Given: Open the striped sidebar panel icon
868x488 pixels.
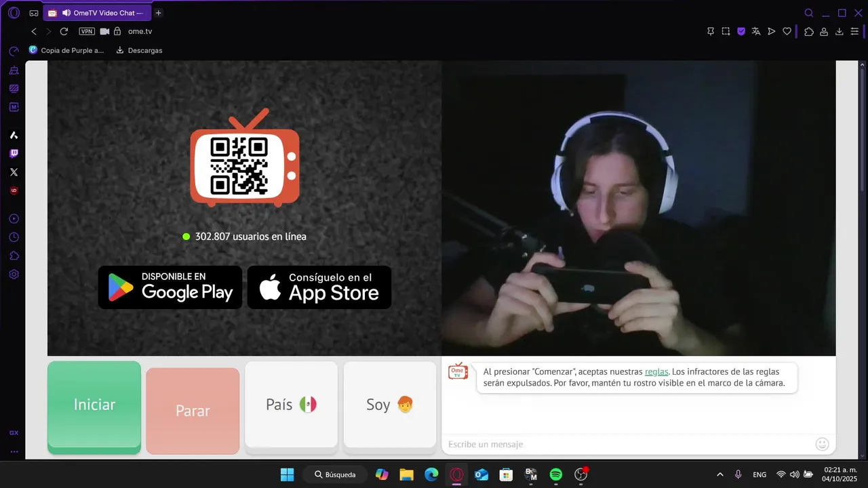Looking at the screenshot, I should pos(14,88).
